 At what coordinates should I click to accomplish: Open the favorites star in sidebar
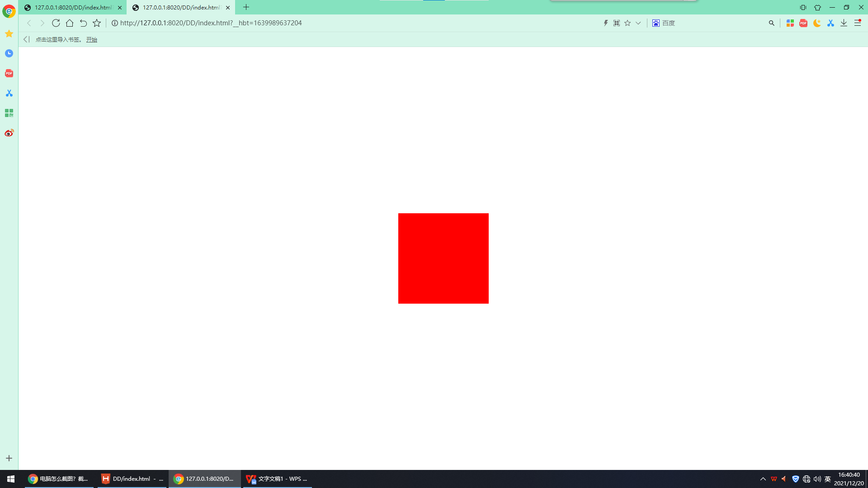click(9, 34)
